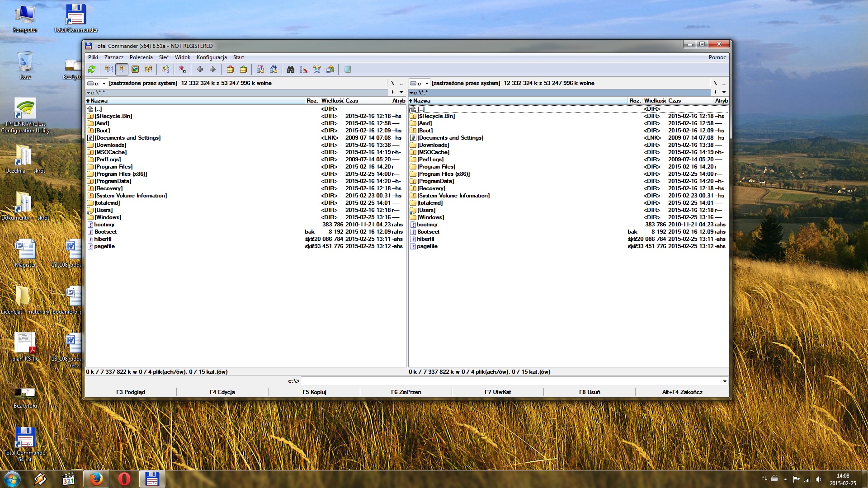Open the Polecenia menu
The height and width of the screenshot is (488, 868).
click(141, 57)
